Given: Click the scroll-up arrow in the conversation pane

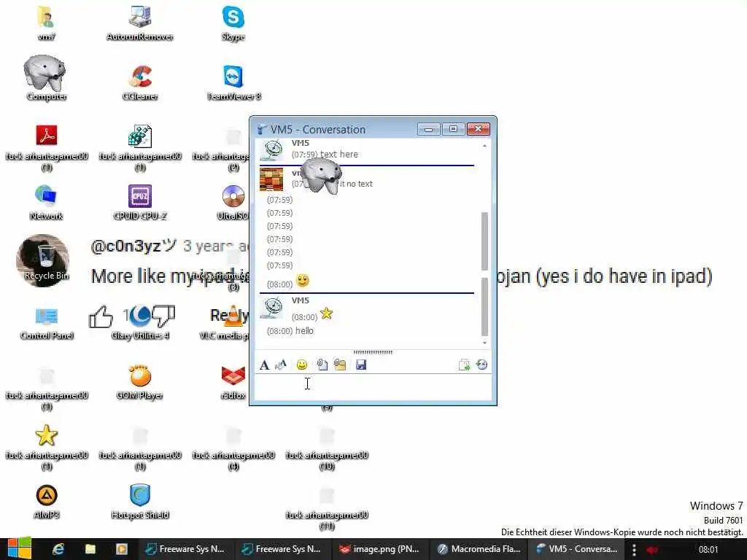Looking at the screenshot, I should [484, 146].
